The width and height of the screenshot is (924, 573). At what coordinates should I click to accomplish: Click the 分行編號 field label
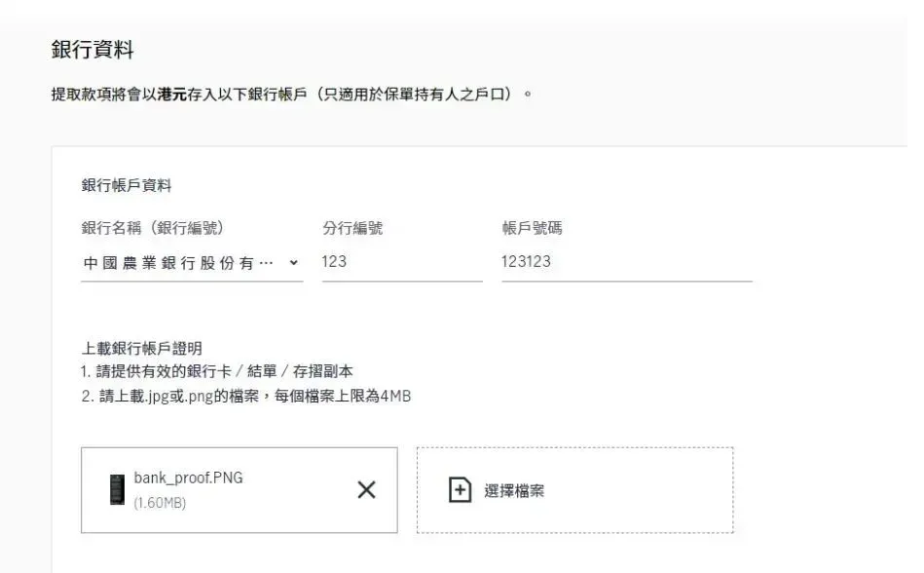pos(352,228)
